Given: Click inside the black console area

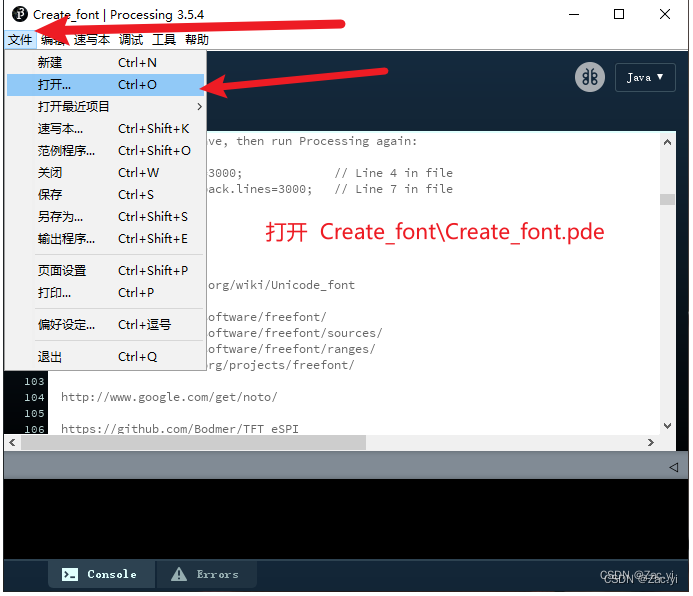Looking at the screenshot, I should point(346,519).
